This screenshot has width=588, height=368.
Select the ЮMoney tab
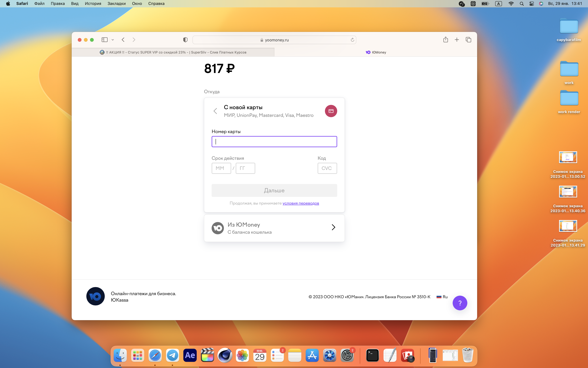pyautogui.click(x=376, y=52)
